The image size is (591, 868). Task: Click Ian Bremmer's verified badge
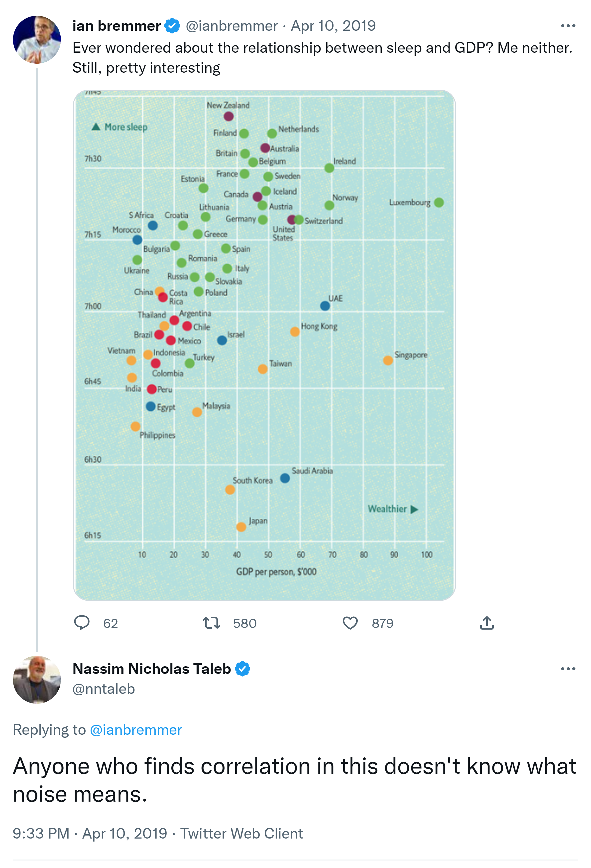pos(172,26)
